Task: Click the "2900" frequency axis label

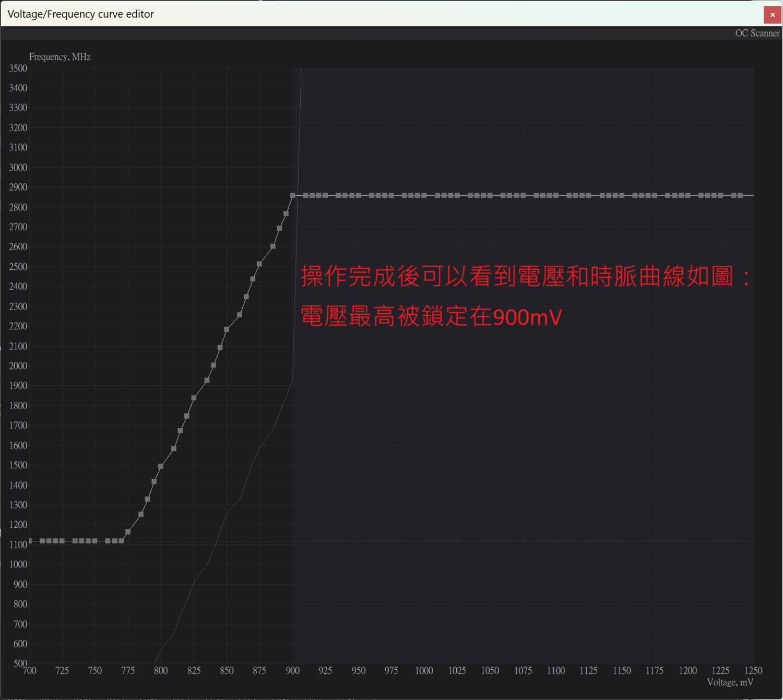Action: [18, 187]
